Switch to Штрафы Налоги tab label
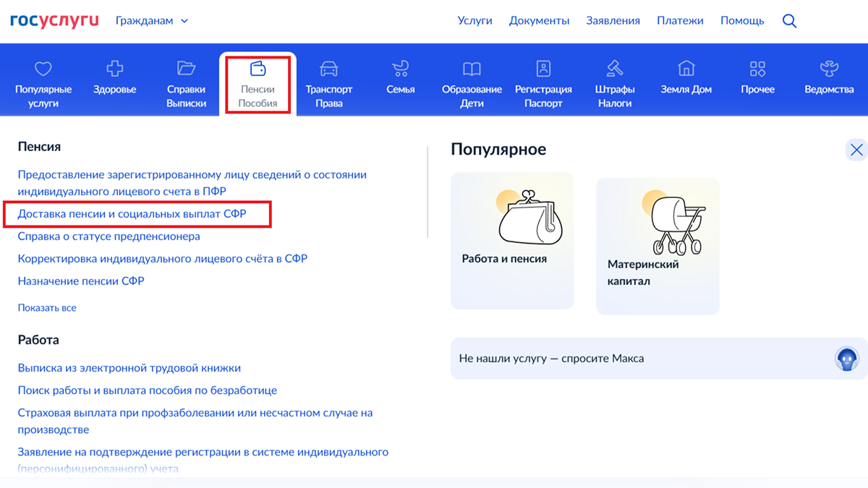This screenshot has width=868, height=488. coord(615,96)
